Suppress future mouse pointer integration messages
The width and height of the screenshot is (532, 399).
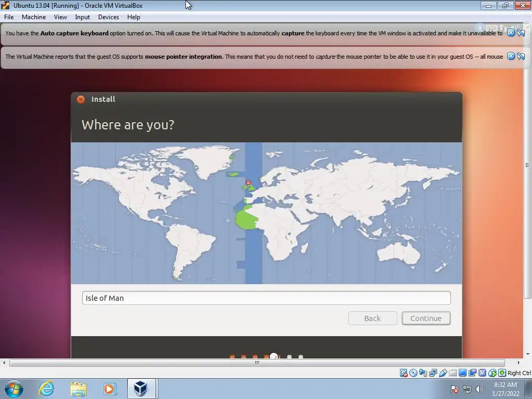coord(521,56)
